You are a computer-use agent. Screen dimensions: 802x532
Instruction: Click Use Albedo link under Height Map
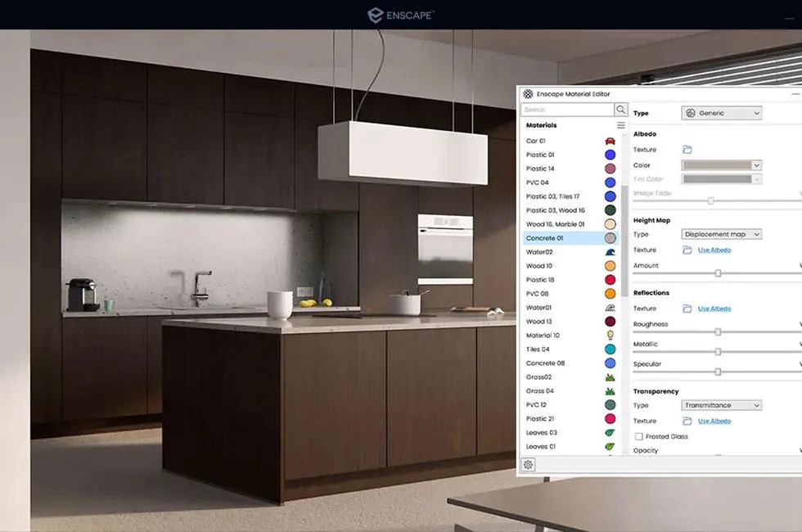[714, 250]
